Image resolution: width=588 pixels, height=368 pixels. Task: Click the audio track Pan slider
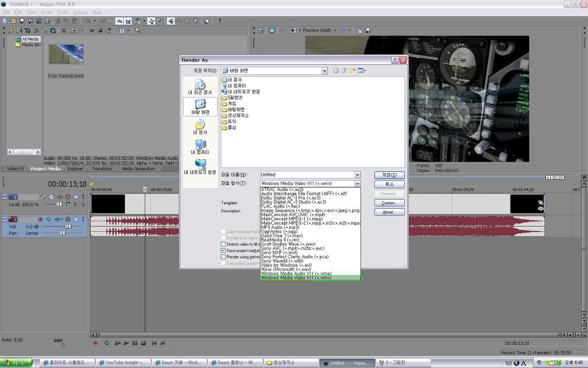pos(62,233)
